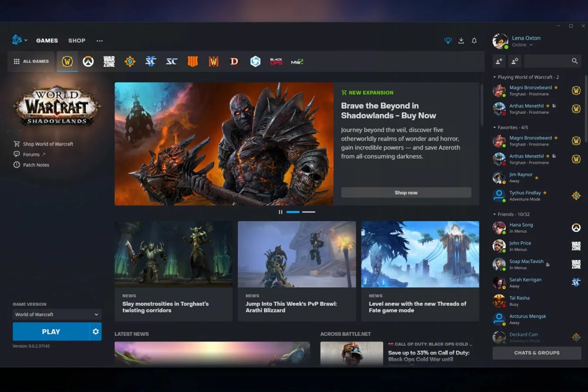Open the notifications bell
Screen dimensions: 588x392
tap(474, 40)
